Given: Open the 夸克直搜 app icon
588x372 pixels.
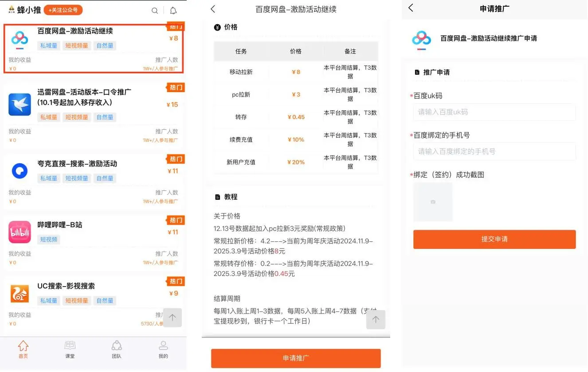Looking at the screenshot, I should click(20, 171).
